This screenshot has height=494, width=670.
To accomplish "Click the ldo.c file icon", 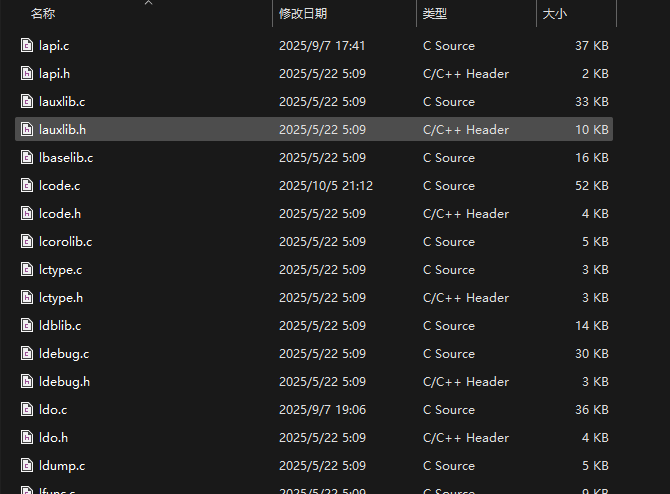I will click(28, 410).
